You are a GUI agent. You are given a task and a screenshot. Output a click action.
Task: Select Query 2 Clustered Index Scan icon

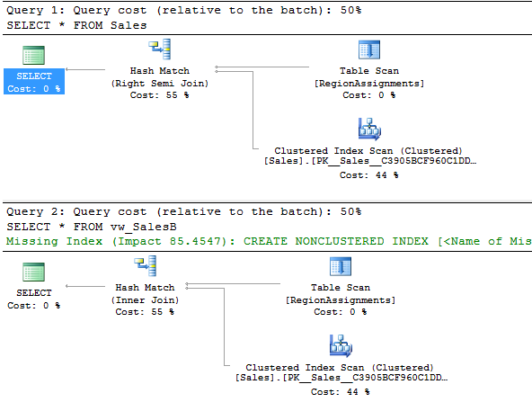(x=341, y=345)
